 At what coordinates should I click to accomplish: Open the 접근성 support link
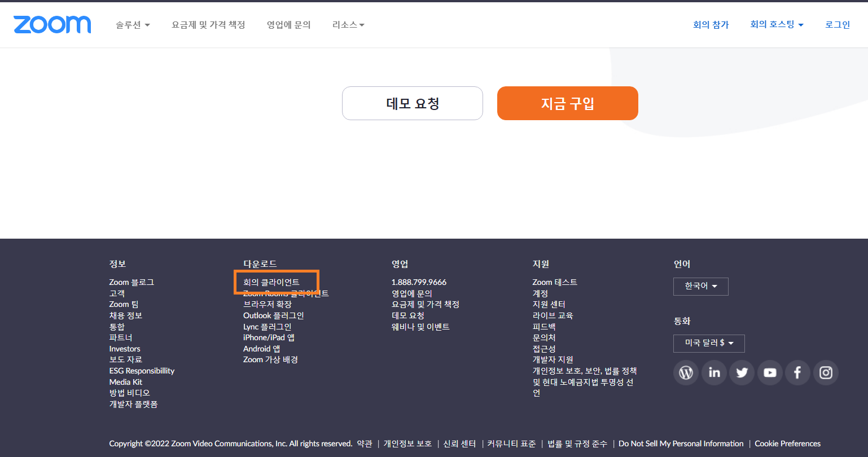pos(544,349)
